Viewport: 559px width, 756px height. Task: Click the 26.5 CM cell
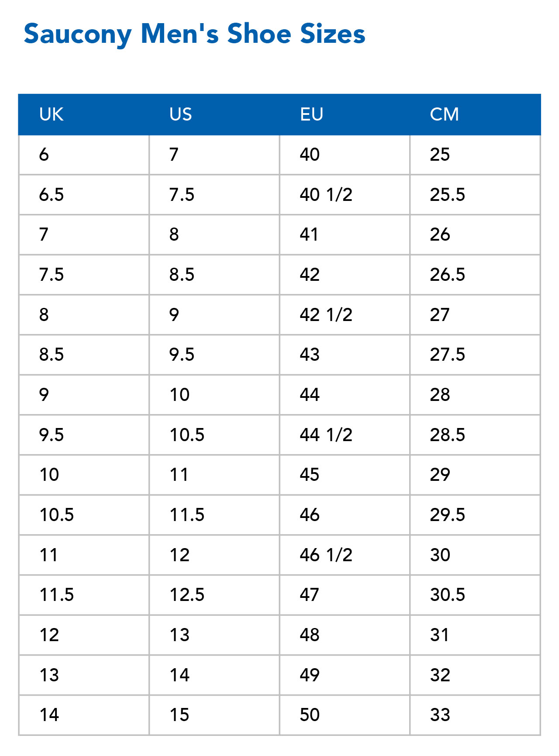[475, 275]
